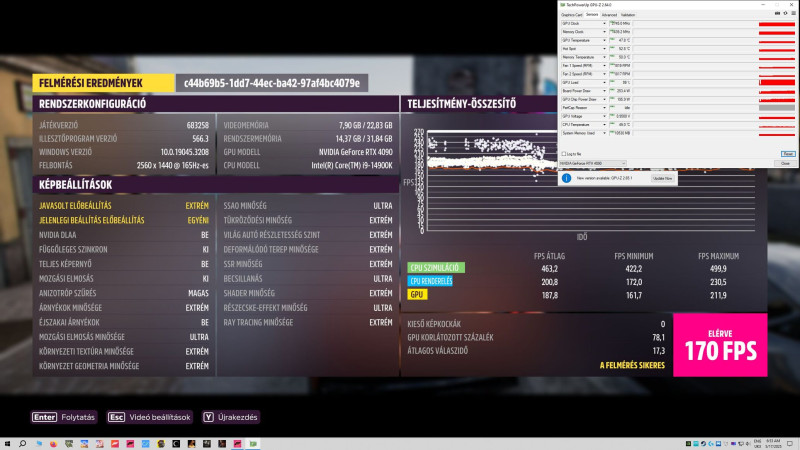This screenshot has width=800, height=450.
Task: Open the GPU Clock sensor dropdown
Action: pyautogui.click(x=604, y=23)
